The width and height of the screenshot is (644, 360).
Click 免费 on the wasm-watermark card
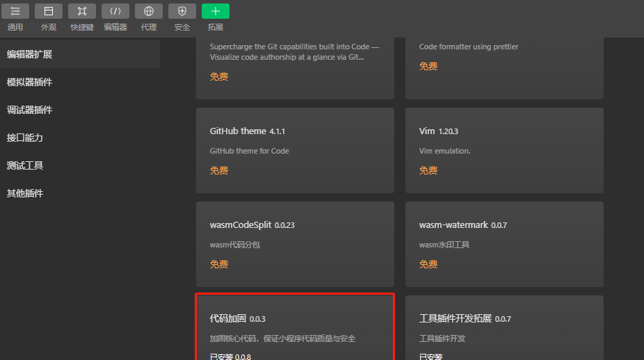coord(428,264)
